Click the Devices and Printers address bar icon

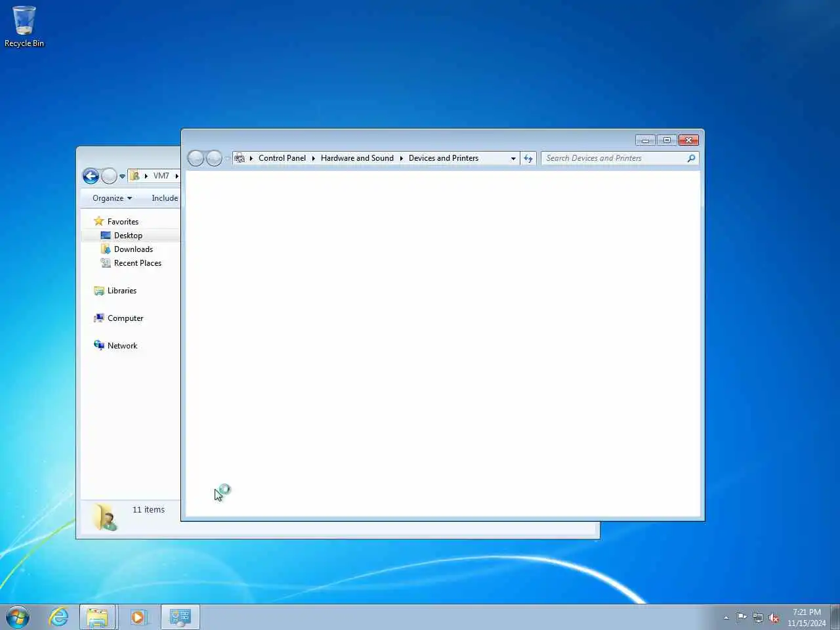pos(240,158)
